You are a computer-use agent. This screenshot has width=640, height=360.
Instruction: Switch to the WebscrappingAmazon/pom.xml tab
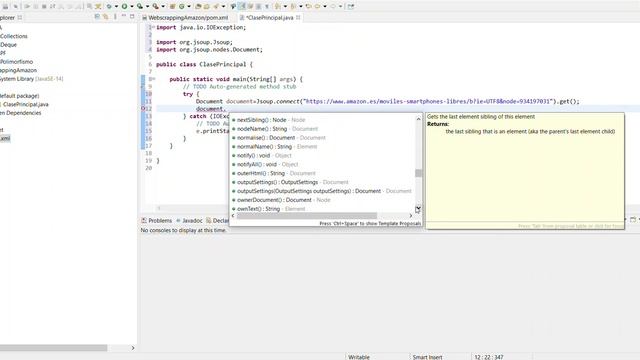tap(186, 18)
